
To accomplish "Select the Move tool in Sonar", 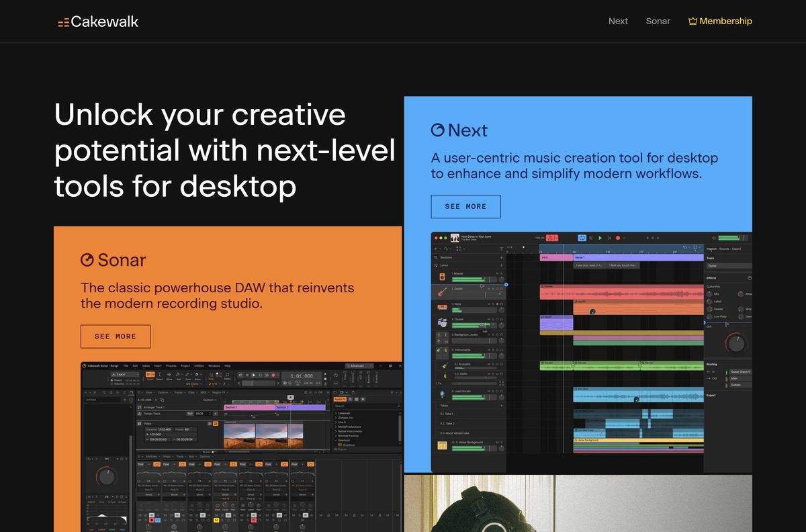I will pyautogui.click(x=169, y=375).
